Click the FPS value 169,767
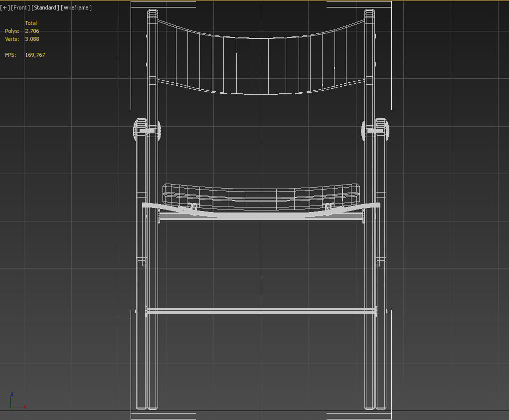The image size is (509, 420). [x=35, y=55]
